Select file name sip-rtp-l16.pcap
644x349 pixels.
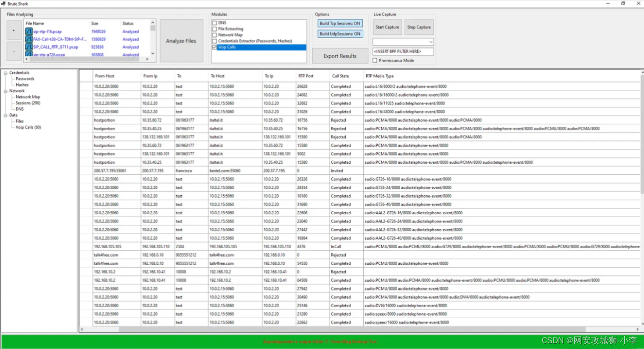48,32
